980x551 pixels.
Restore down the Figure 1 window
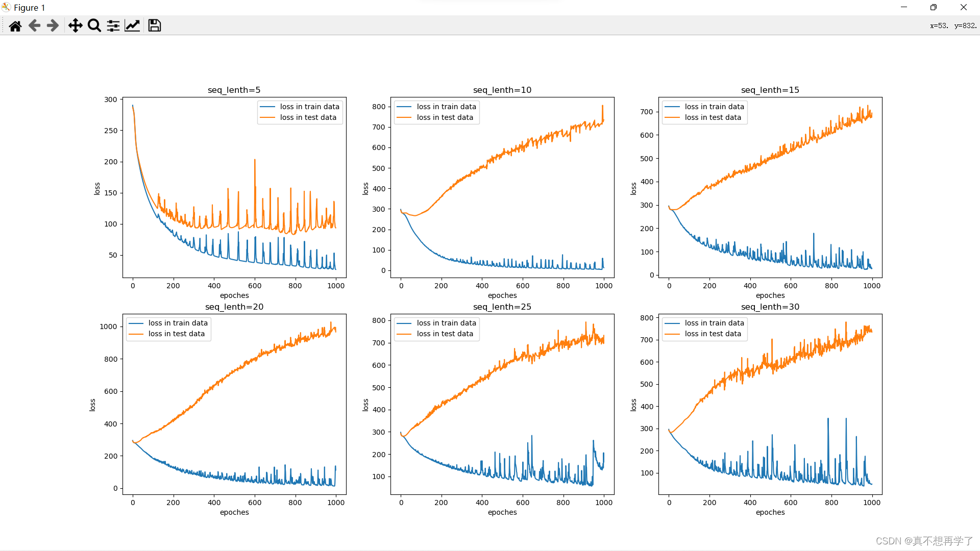click(934, 7)
